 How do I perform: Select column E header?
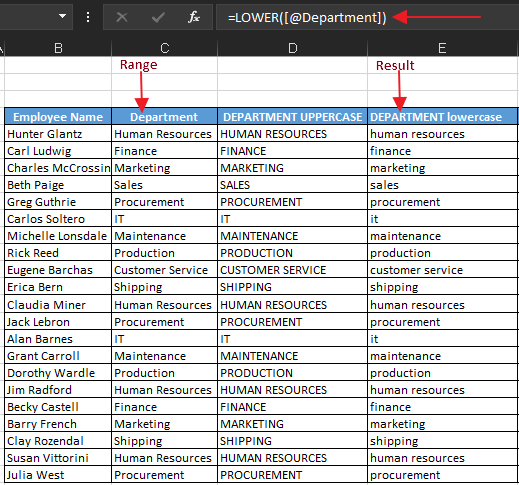tap(442, 48)
